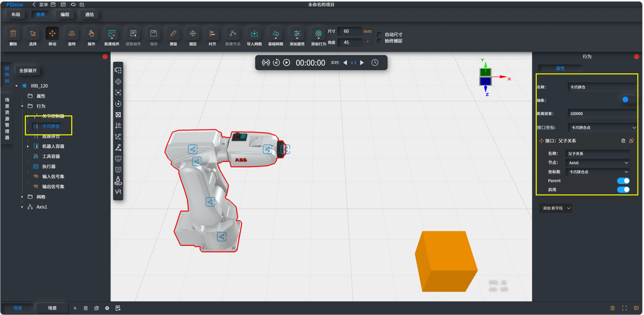Enable the 始终捕捉 checkbox

pyautogui.click(x=379, y=41)
